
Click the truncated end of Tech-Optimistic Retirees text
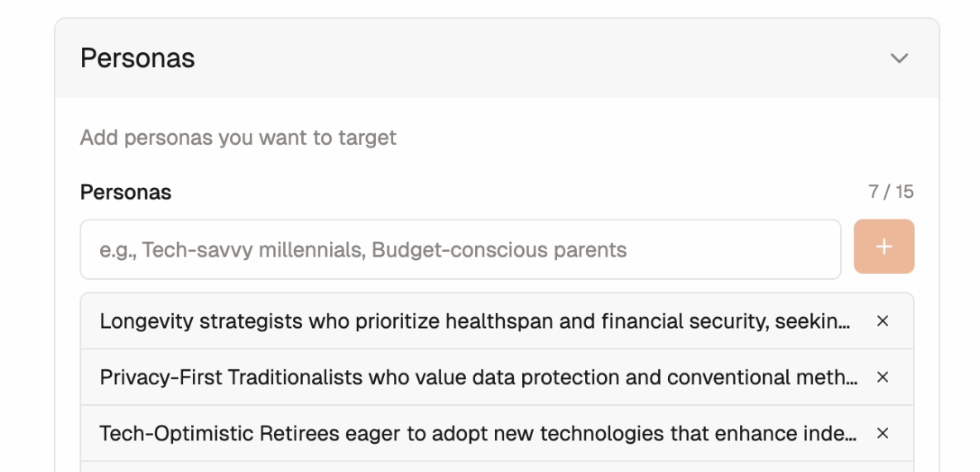[832, 433]
